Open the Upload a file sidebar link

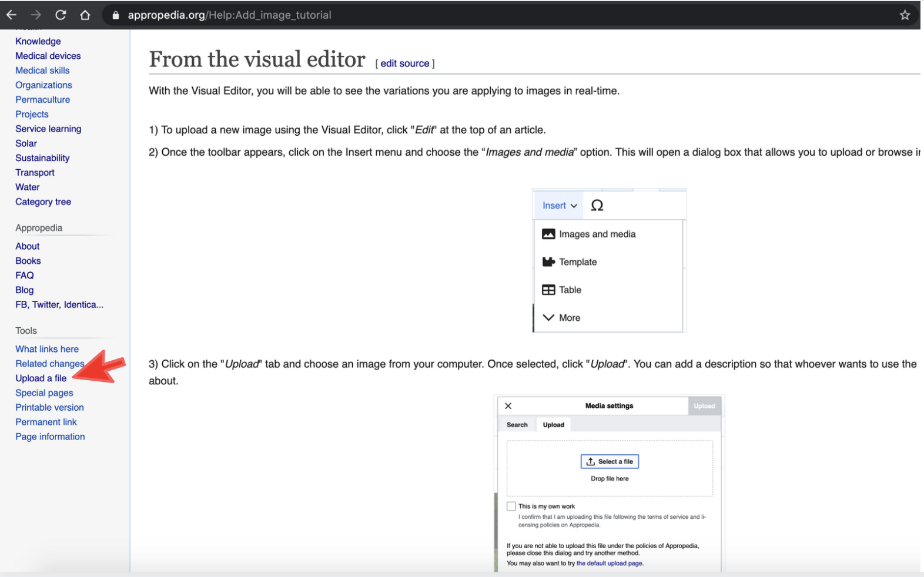click(41, 378)
